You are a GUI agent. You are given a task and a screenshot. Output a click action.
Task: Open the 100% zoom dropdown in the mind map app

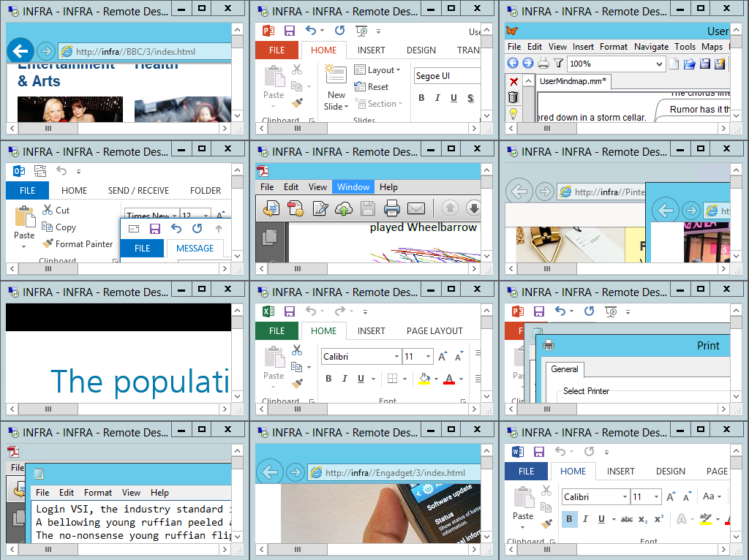(x=660, y=64)
